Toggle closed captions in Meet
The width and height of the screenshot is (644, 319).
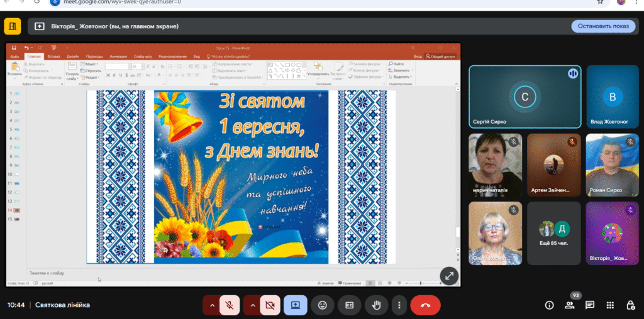[349, 305]
